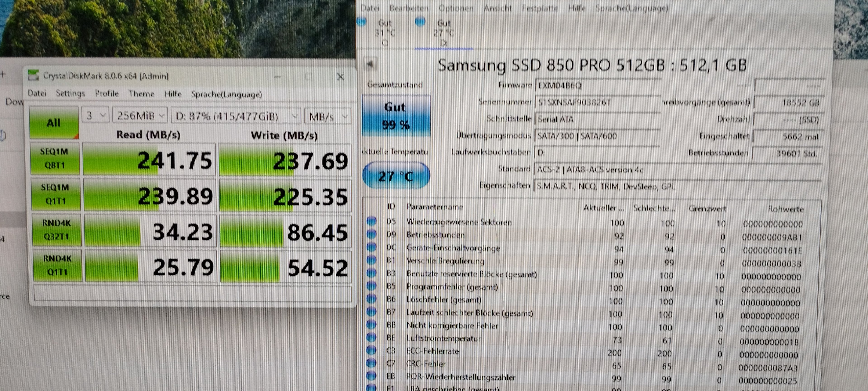Click the CrystalDiskMark title bar app icon
Screen dimensions: 868x391
coord(33,75)
